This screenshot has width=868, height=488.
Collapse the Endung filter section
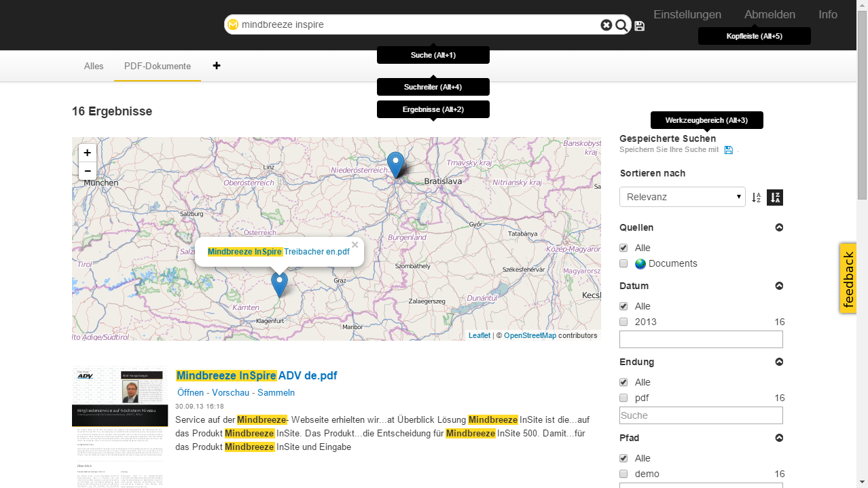pos(780,362)
